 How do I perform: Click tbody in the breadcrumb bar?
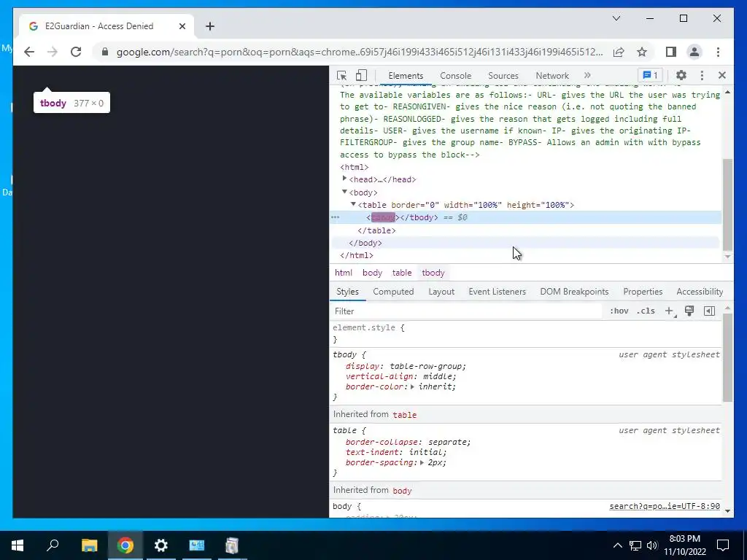[x=433, y=273]
